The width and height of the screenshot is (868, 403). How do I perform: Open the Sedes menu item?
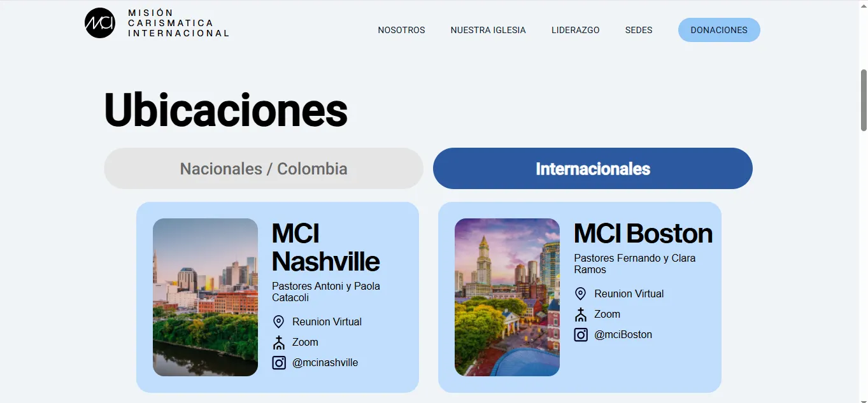pyautogui.click(x=639, y=30)
